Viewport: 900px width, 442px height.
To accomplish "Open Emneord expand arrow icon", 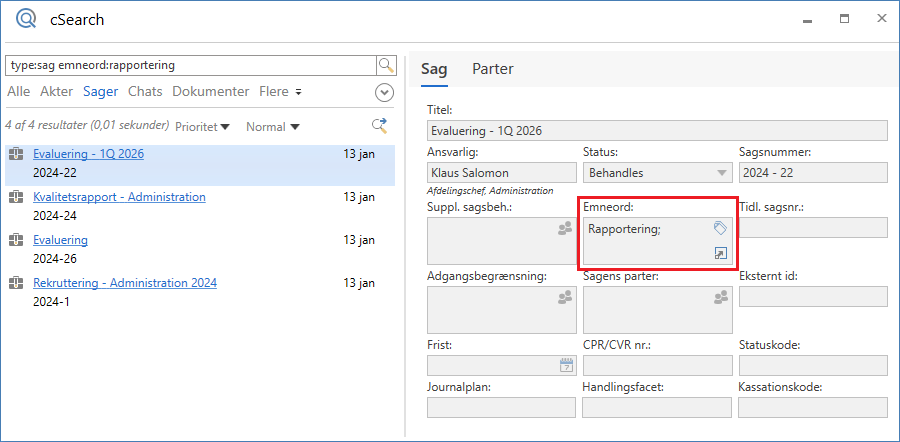I will point(720,253).
